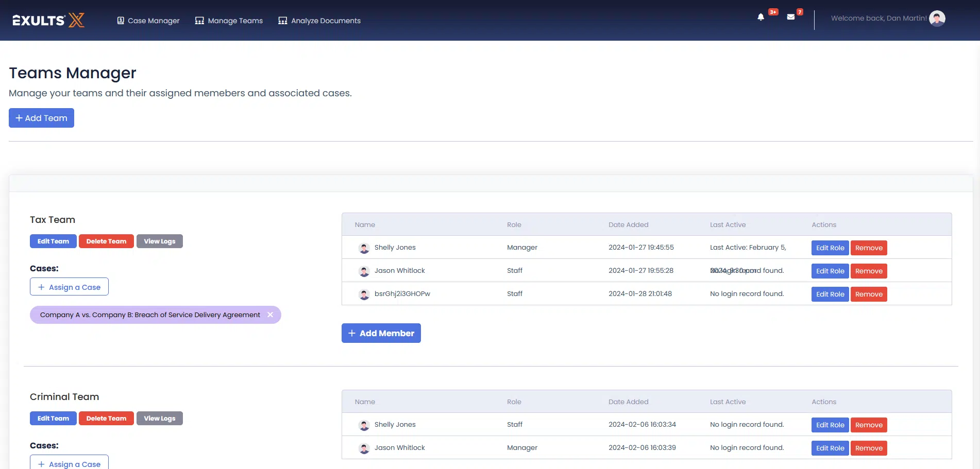The width and height of the screenshot is (980, 469).
Task: Edit Role for Shelly Jones in Tax Team
Action: 830,248
